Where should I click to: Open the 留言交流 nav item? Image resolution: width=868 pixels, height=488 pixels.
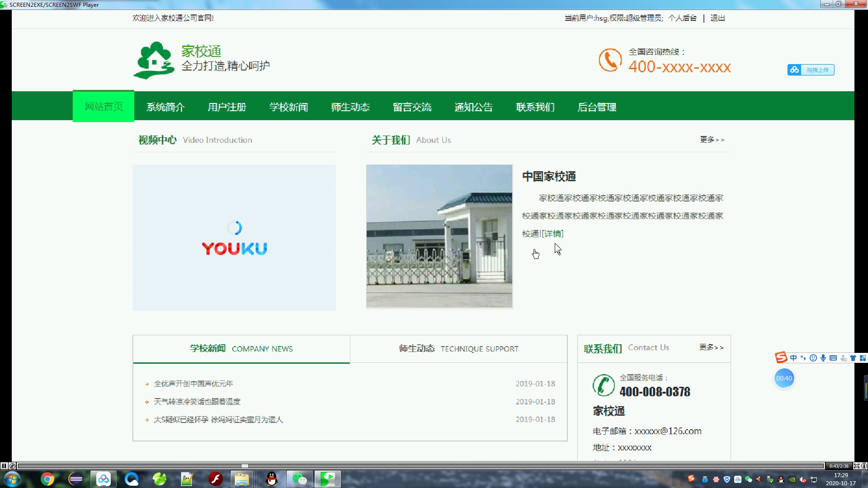pyautogui.click(x=412, y=107)
